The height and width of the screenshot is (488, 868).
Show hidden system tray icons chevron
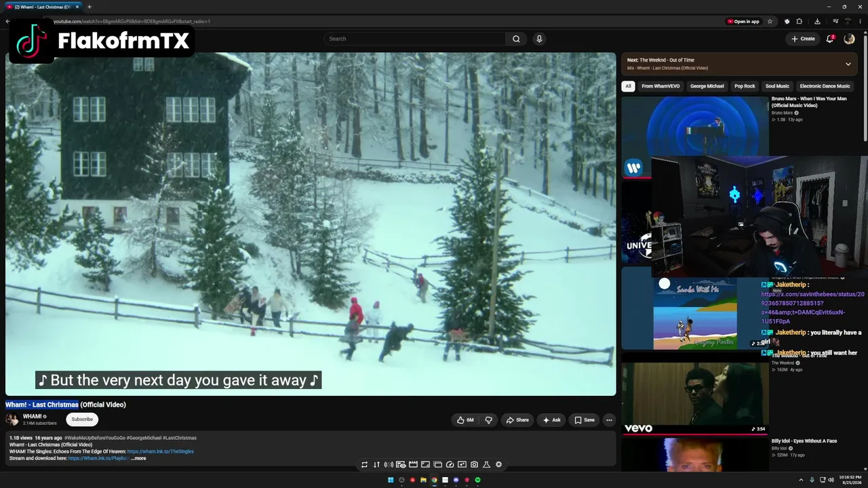pyautogui.click(x=801, y=480)
